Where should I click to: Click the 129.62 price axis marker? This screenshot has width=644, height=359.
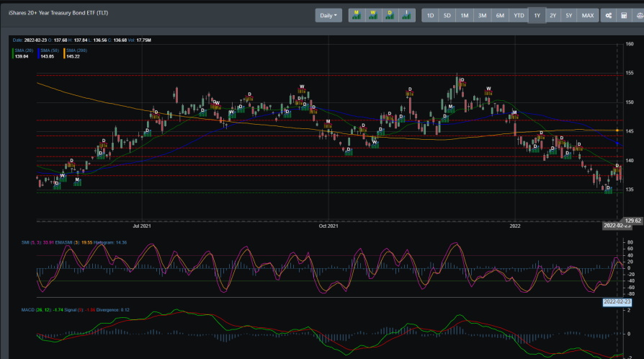click(633, 221)
